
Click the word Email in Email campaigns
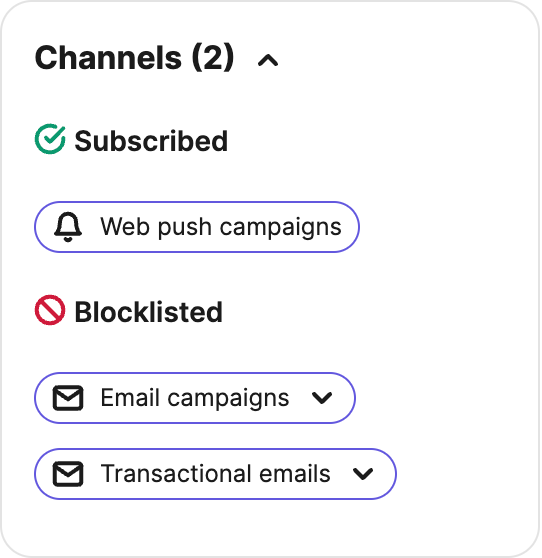(x=130, y=397)
